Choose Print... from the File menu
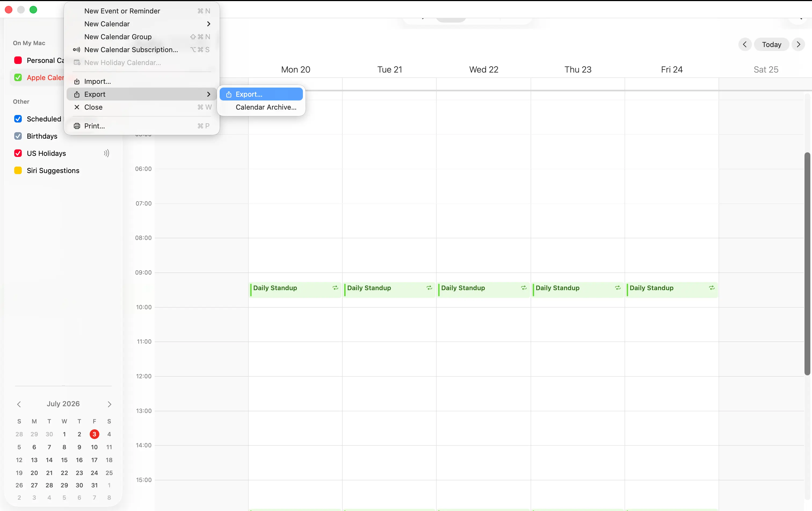The height and width of the screenshot is (511, 812). 142,126
